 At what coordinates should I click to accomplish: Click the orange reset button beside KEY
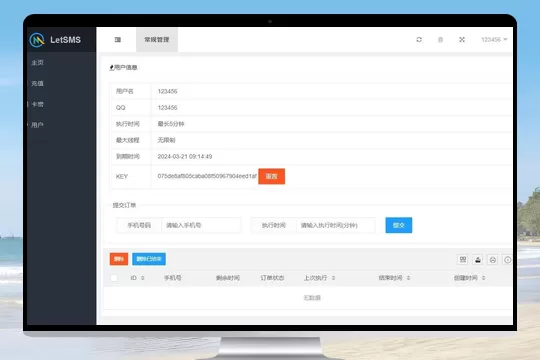271,176
